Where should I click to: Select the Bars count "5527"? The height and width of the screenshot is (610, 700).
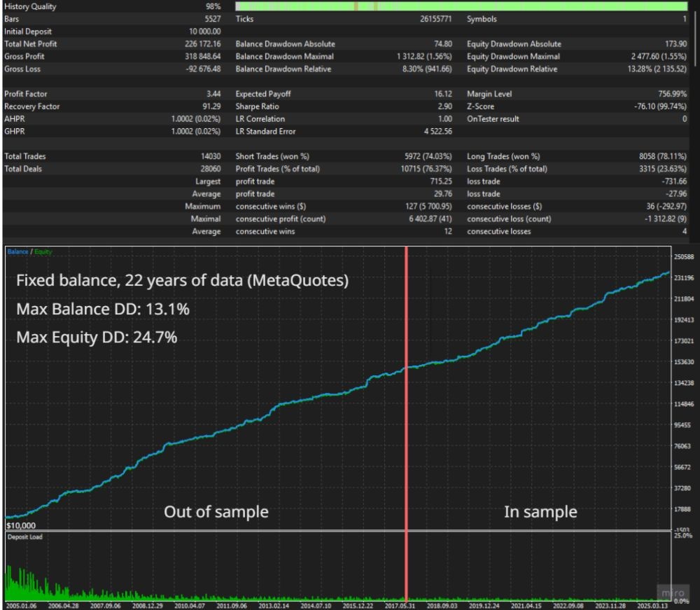pyautogui.click(x=213, y=19)
